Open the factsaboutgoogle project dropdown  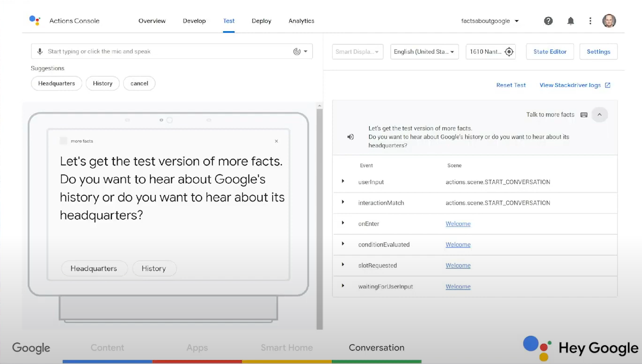click(490, 21)
